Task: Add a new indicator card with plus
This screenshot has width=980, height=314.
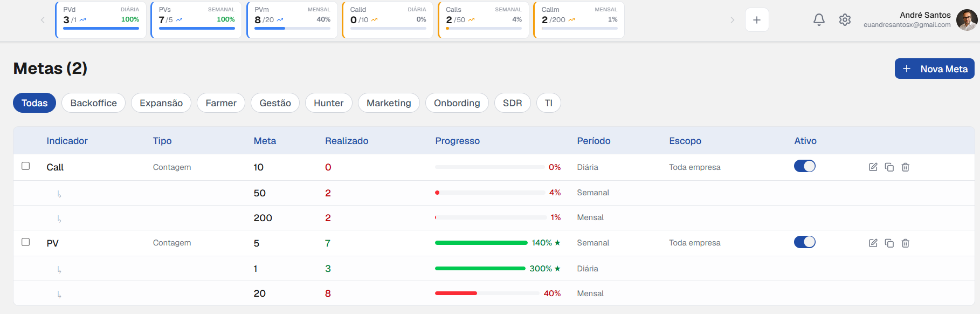Action: (757, 20)
